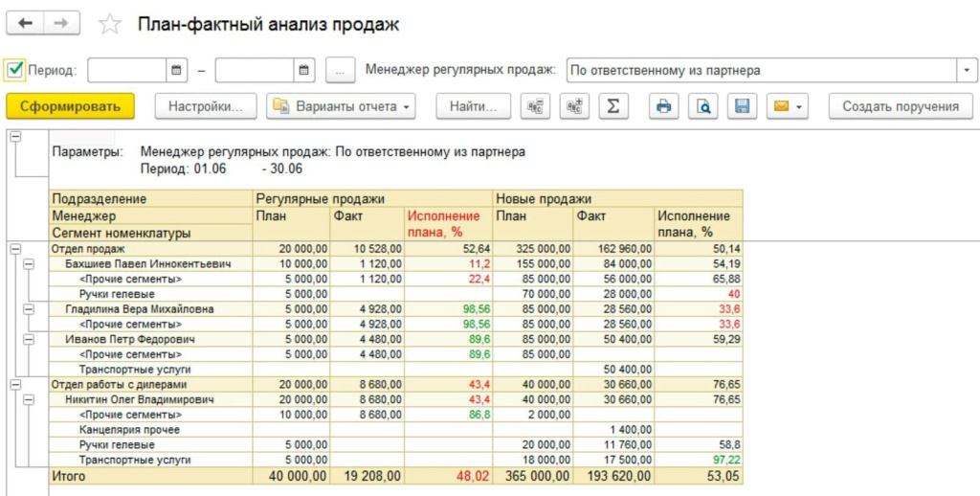Click the back navigation arrow
Viewport: 980px width, 496px height.
pos(25,24)
